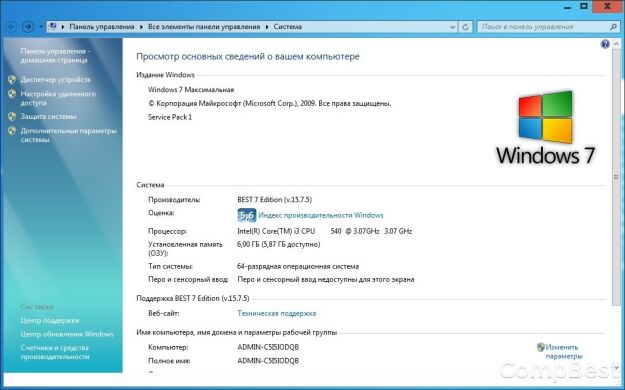The image size is (625, 390).
Task: Open Диспетчер устройств
Action: [55, 80]
